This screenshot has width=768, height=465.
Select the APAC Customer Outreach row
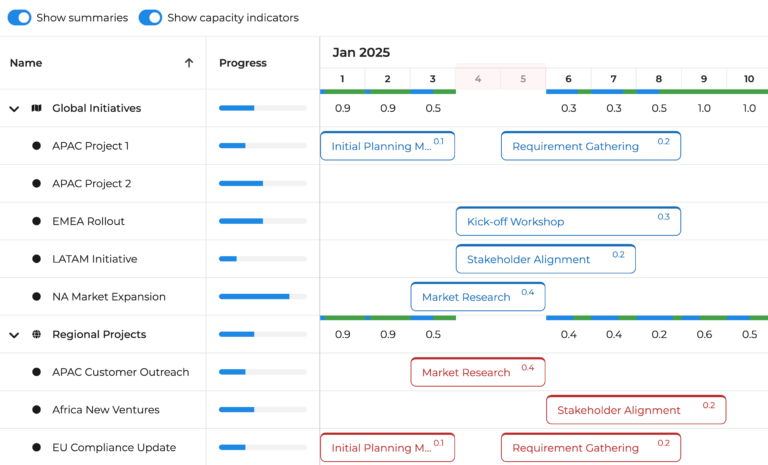coord(120,372)
